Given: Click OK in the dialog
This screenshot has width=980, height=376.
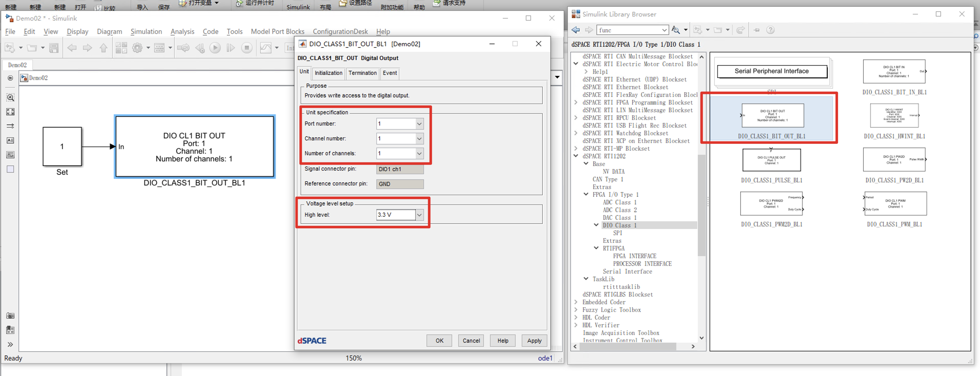Looking at the screenshot, I should [x=439, y=341].
